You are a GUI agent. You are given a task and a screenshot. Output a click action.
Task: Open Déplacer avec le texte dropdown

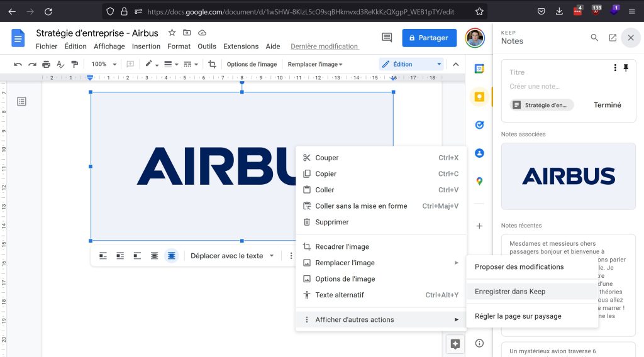pos(232,256)
